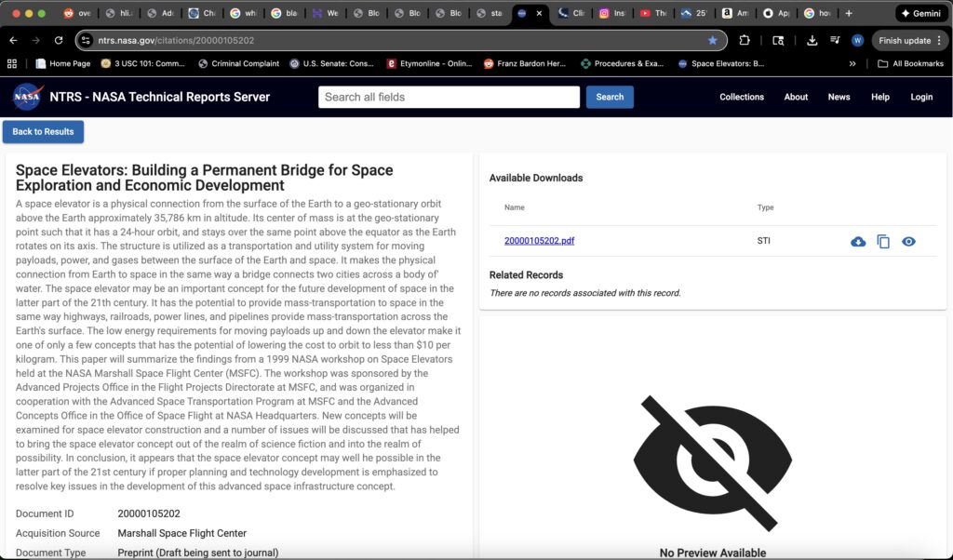Open a new browser tab with plus button

848,14
